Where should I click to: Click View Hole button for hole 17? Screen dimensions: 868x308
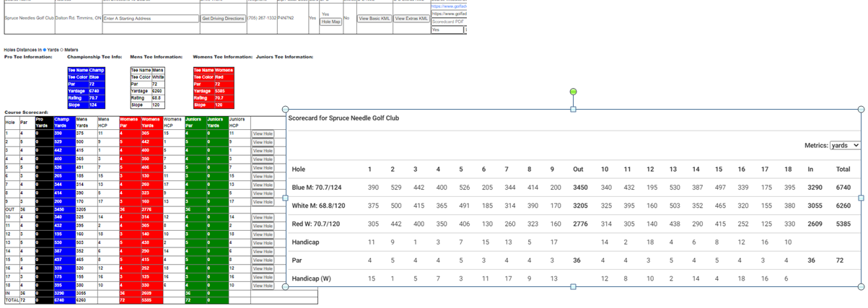point(263,276)
